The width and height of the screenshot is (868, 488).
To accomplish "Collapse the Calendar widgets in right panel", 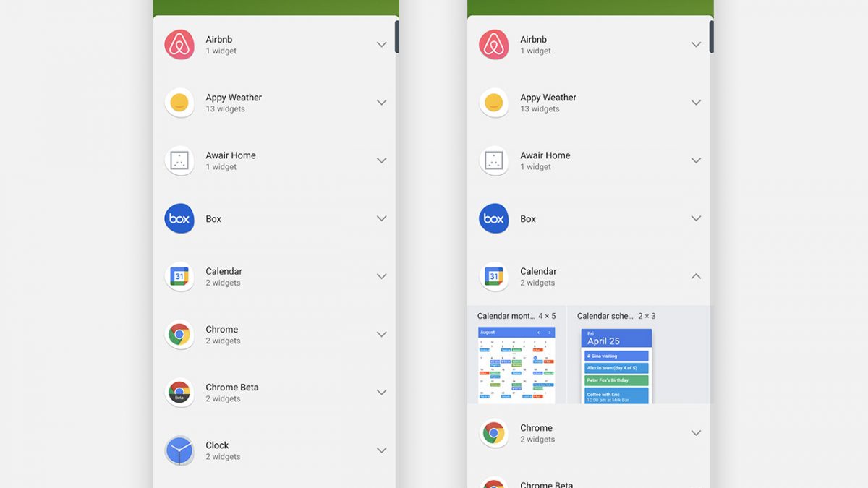I will 696,276.
